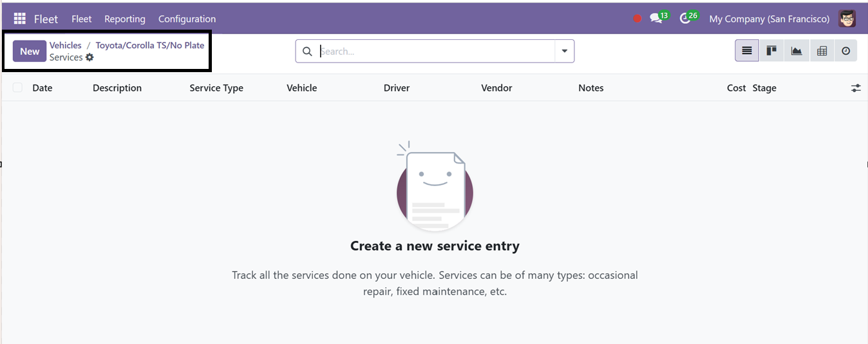The image size is (868, 344).
Task: Click the Services gear settings icon
Action: point(90,57)
